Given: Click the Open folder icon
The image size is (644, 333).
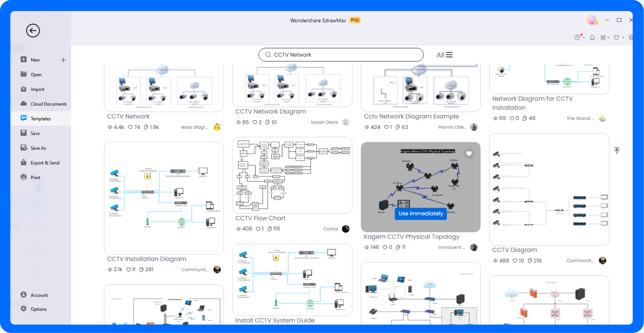Looking at the screenshot, I should (24, 74).
